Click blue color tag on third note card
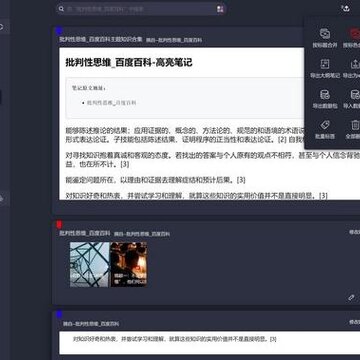The width and height of the screenshot is (360, 360). [59, 314]
